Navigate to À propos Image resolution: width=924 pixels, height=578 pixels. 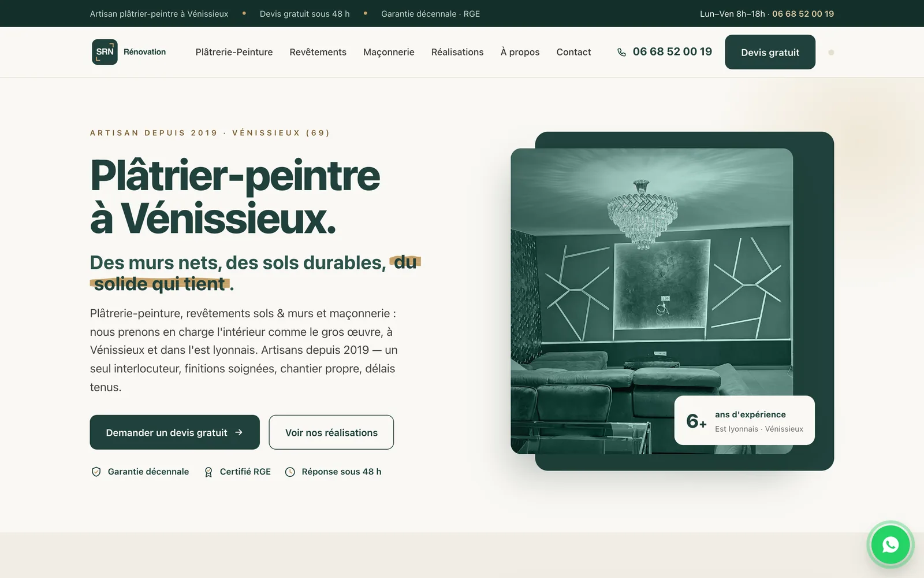(520, 52)
